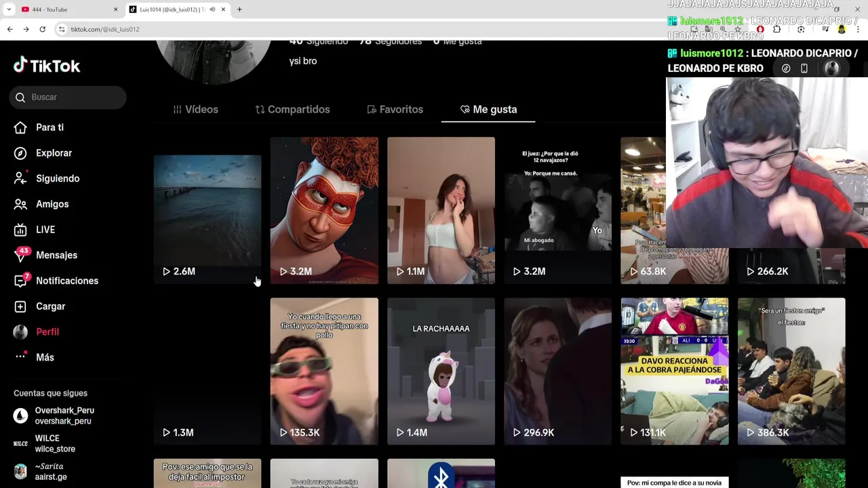Screen dimensions: 868x488
Task: Mute the TikTok tab audio icon
Action: (212, 9)
